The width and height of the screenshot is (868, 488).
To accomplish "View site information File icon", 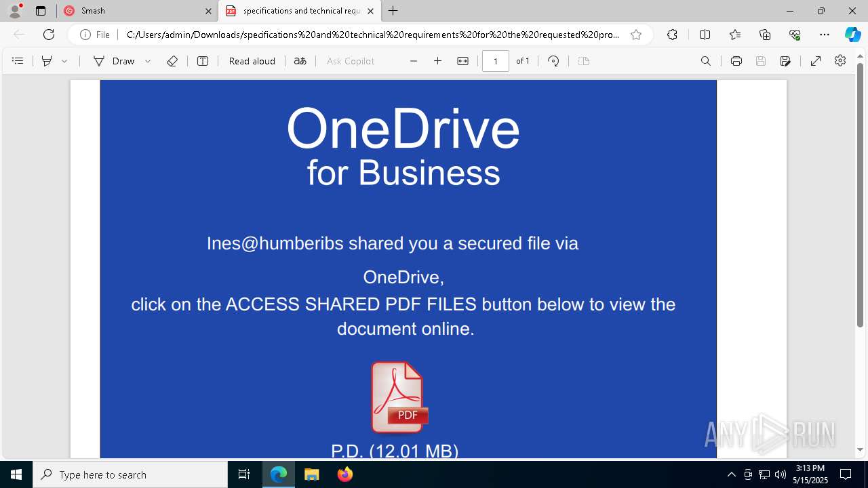I will [x=95, y=35].
